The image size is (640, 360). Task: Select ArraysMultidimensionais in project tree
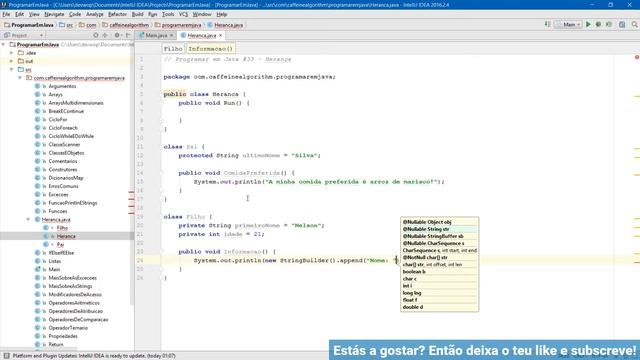[76, 103]
